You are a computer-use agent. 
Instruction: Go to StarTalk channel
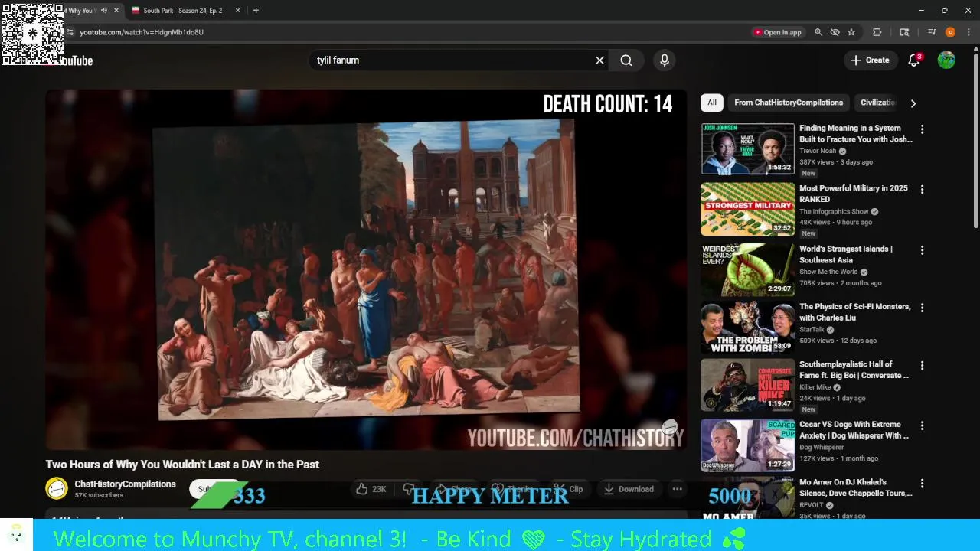click(812, 330)
